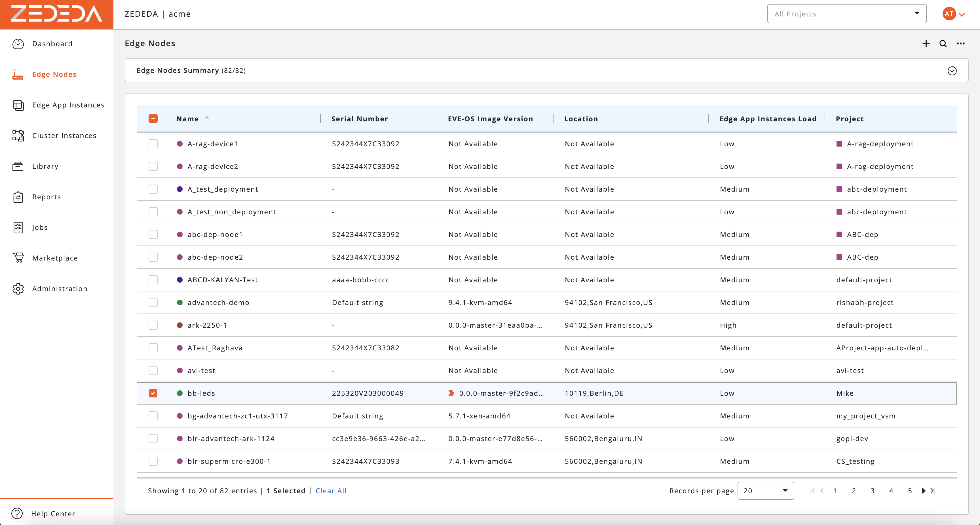Open the Records per page dropdown
The image size is (980, 525).
coord(765,491)
